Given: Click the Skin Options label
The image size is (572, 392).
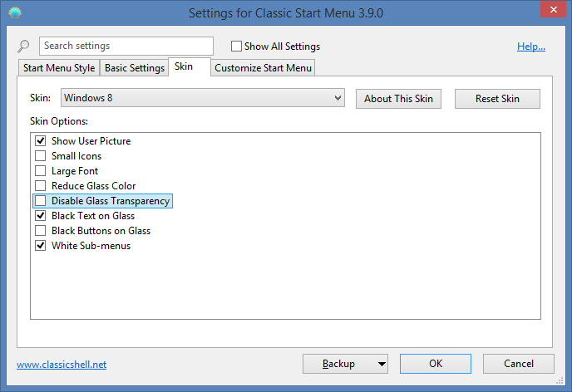Looking at the screenshot, I should 59,121.
